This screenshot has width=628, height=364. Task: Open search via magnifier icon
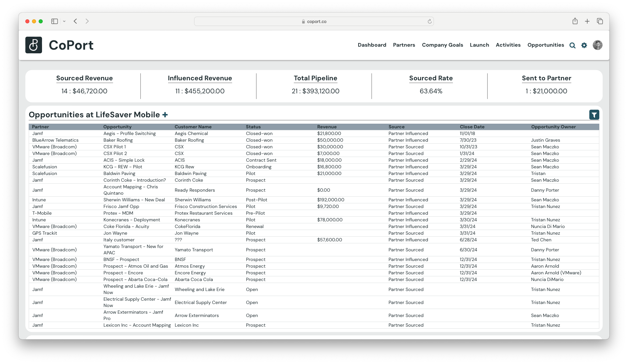572,45
